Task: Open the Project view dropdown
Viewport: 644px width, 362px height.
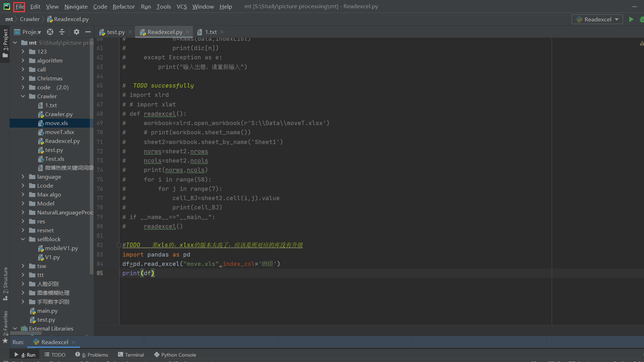Action: 28,32
